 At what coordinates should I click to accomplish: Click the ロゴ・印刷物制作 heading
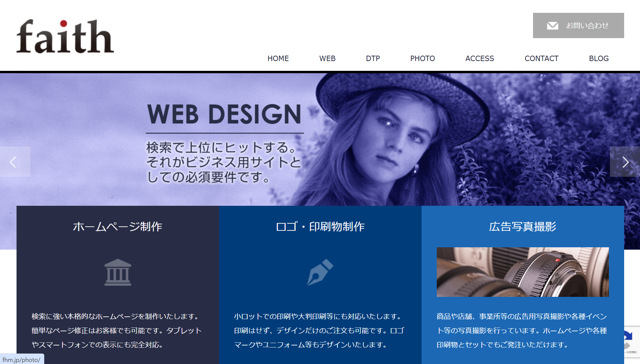(x=320, y=226)
